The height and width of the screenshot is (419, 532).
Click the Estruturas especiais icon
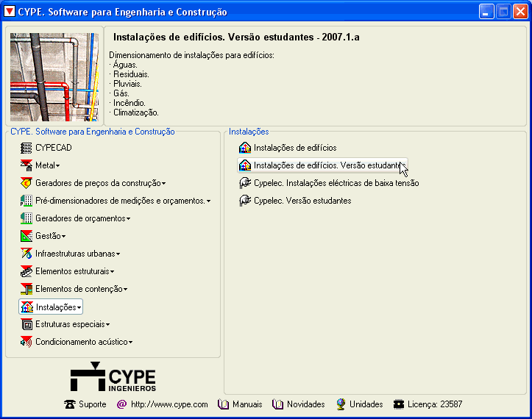click(x=26, y=324)
